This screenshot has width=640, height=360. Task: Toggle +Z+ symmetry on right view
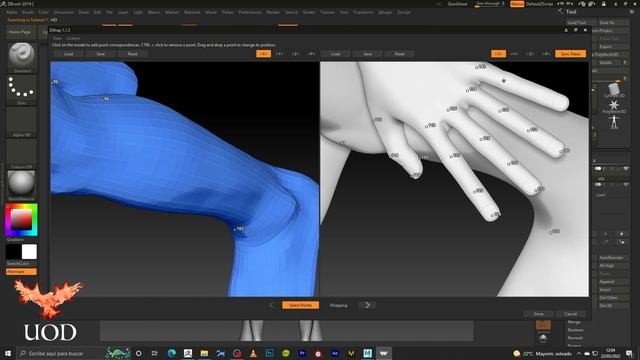coord(530,54)
